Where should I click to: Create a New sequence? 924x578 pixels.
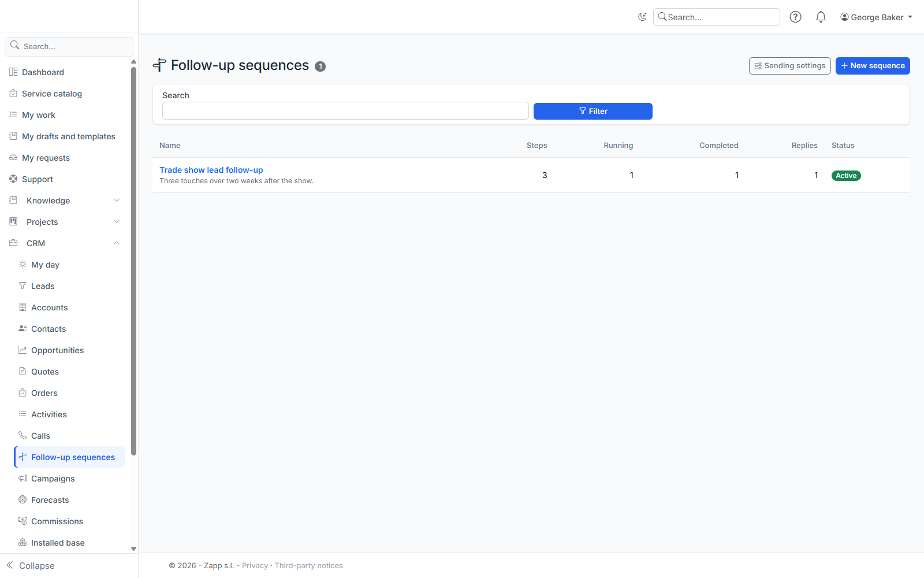(873, 66)
